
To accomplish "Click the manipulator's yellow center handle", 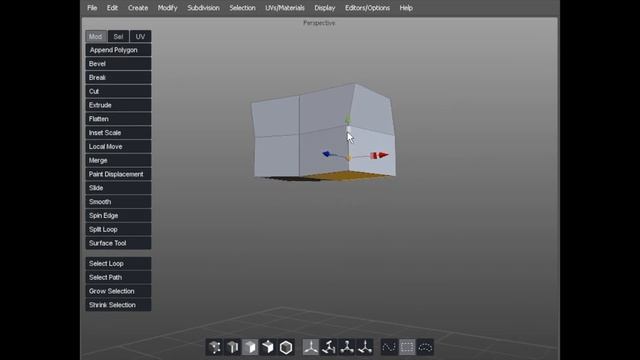I will (x=349, y=158).
